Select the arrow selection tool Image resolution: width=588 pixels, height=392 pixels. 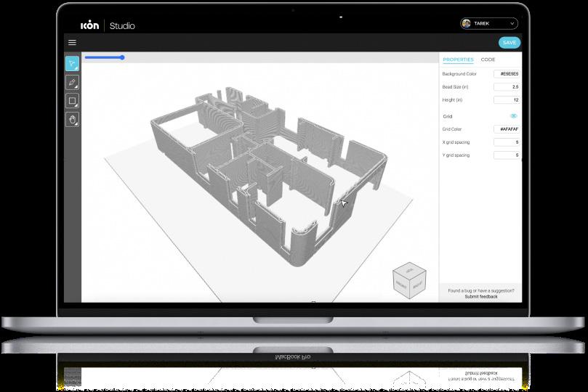[72, 64]
